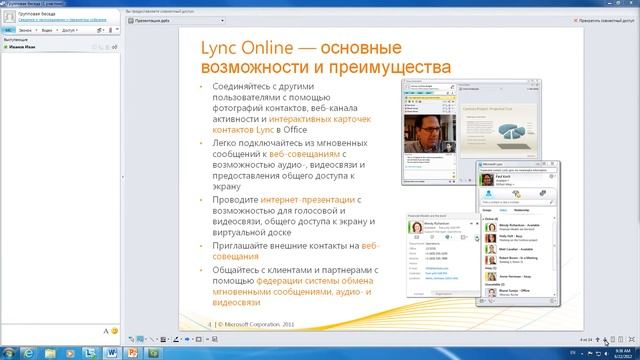Click the sharing status icon for Иванов Иван

coord(115,47)
